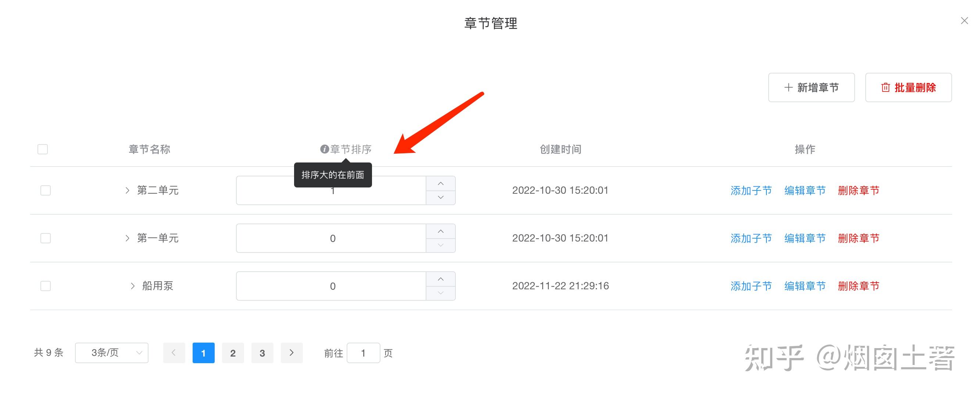Switch to page 2
Viewport: 980px width, 397px height.
click(x=233, y=353)
